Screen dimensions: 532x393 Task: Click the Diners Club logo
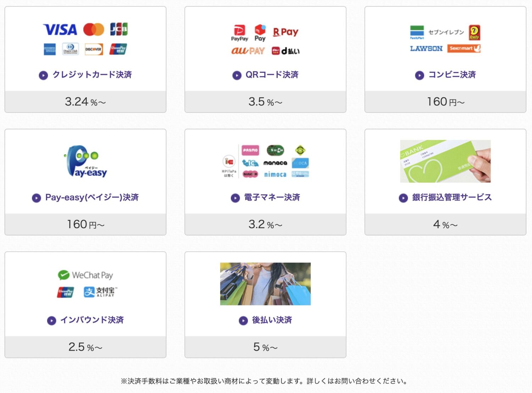click(x=70, y=49)
